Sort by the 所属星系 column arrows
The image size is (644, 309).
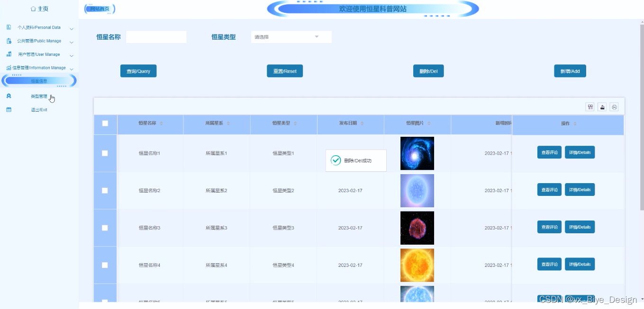[x=228, y=124]
